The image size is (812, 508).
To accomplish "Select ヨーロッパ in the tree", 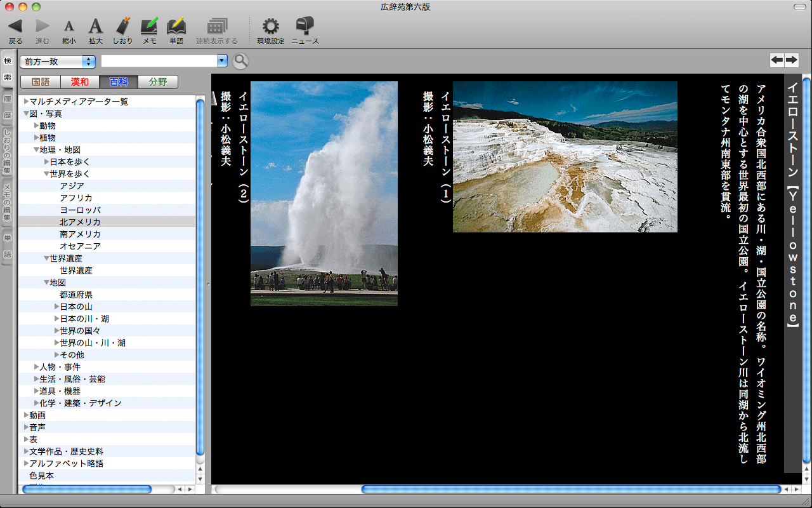I will point(80,210).
